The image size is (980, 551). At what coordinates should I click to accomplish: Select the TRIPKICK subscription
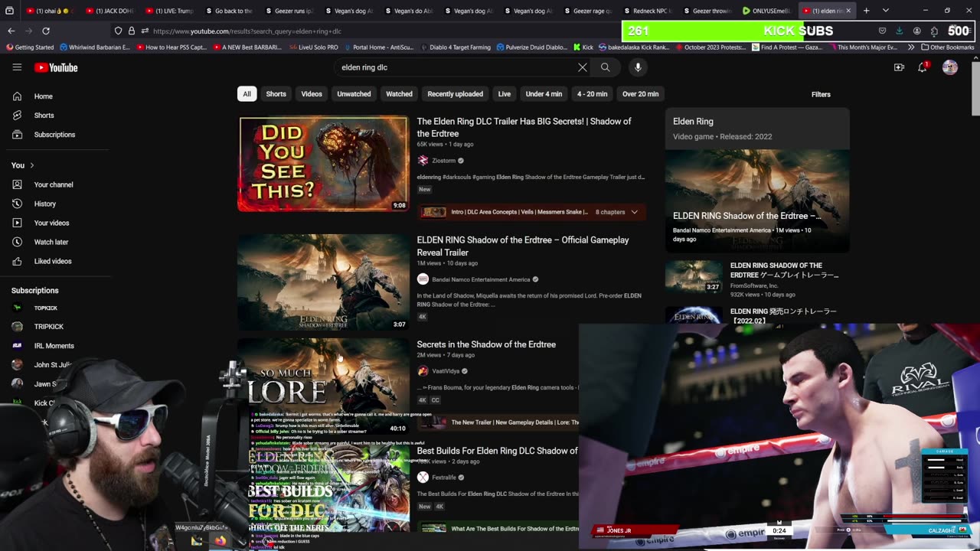[x=48, y=327]
